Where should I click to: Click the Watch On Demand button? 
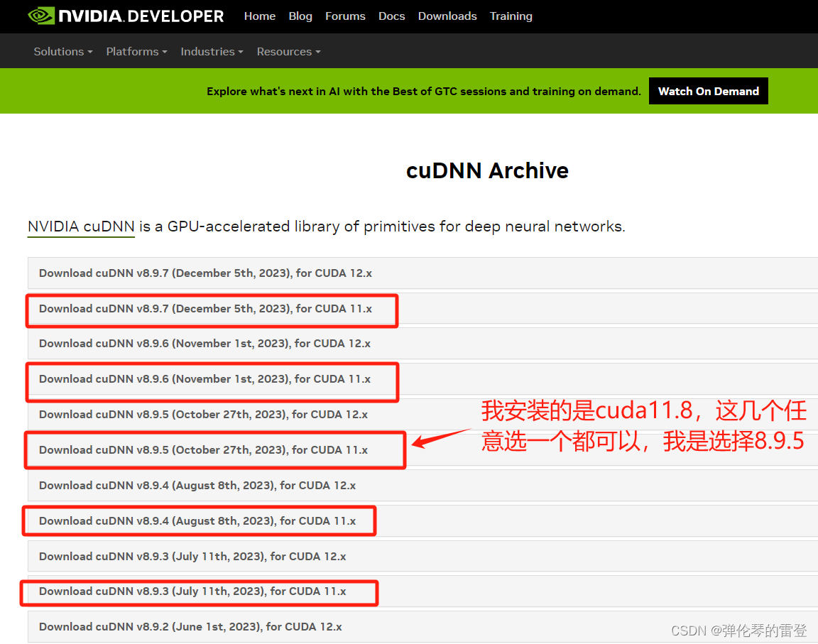709,92
